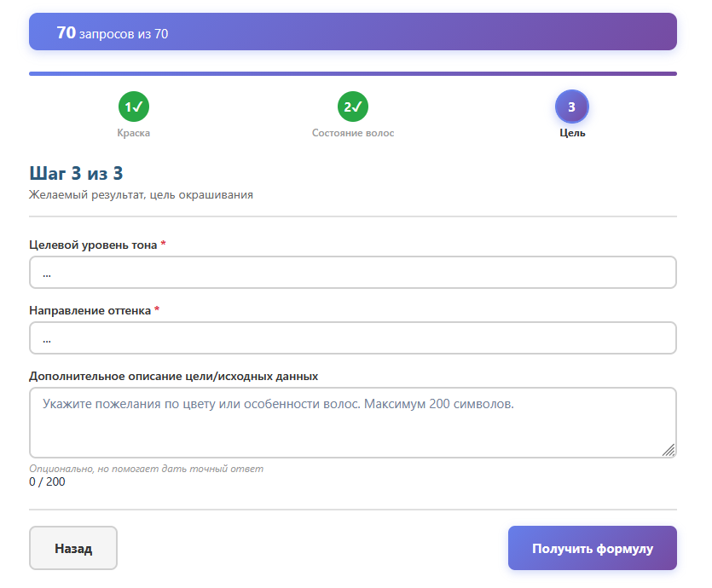
Task: Click the Получить формулу button
Action: click(x=592, y=548)
